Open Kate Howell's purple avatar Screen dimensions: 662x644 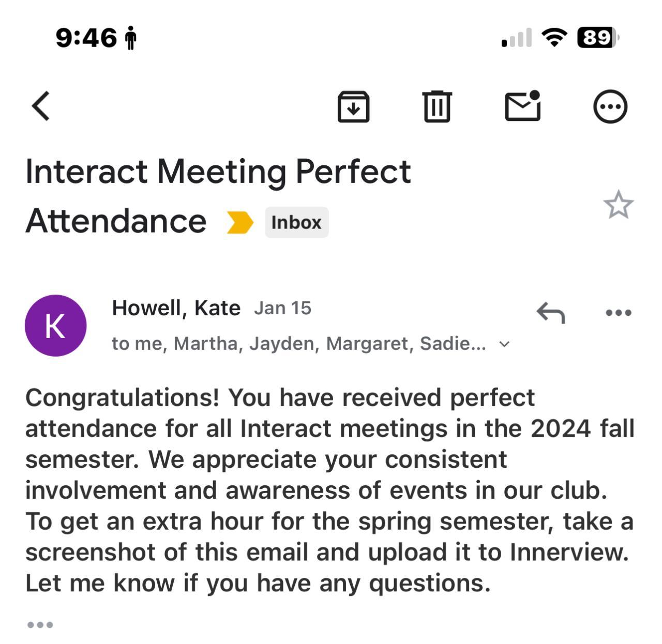pos(55,326)
